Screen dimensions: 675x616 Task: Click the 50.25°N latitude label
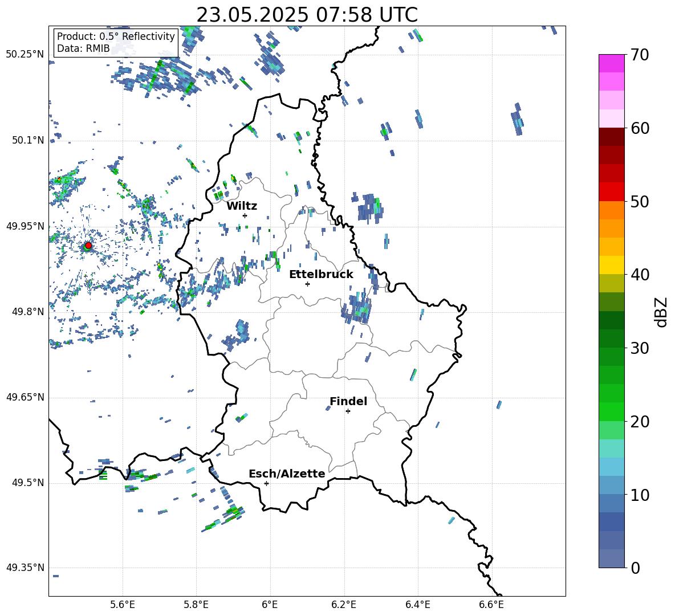tap(25, 55)
